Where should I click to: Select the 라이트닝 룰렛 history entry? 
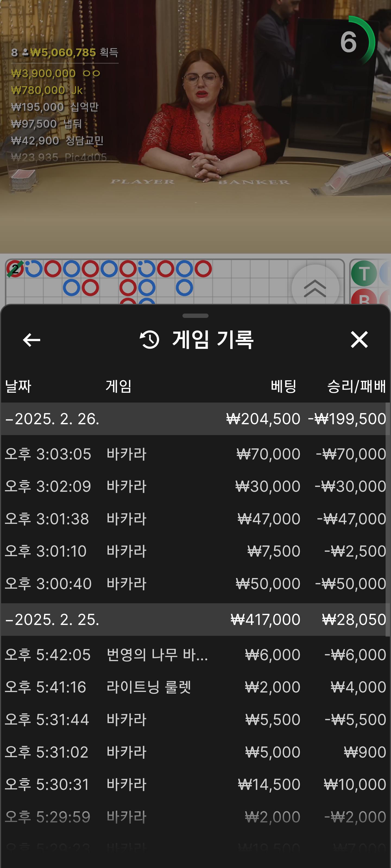(195, 687)
